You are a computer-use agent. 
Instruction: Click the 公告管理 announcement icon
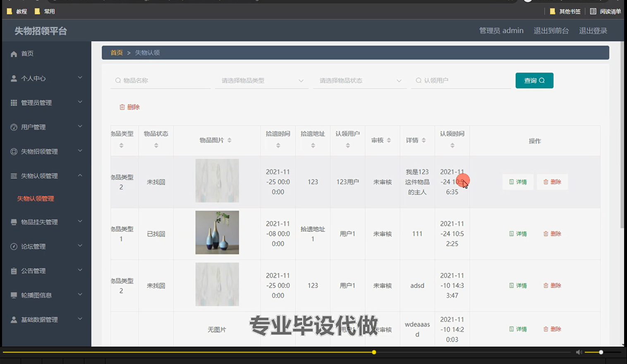point(13,271)
